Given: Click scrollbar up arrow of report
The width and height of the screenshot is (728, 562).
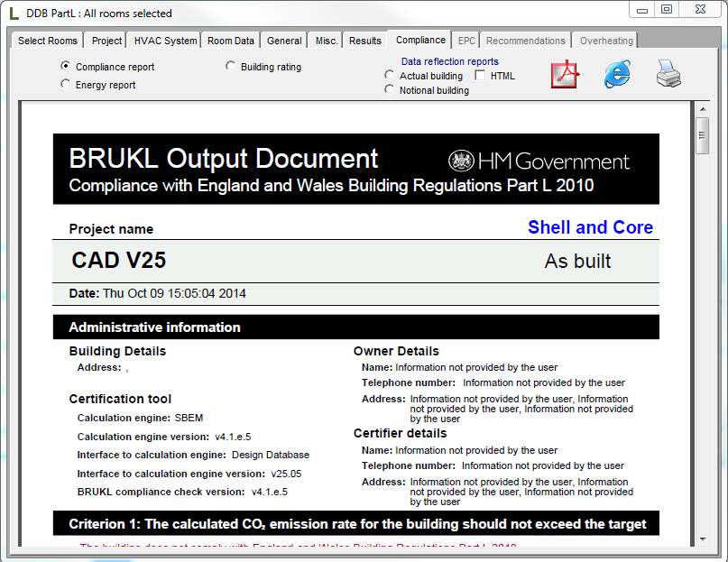Looking at the screenshot, I should [x=703, y=109].
